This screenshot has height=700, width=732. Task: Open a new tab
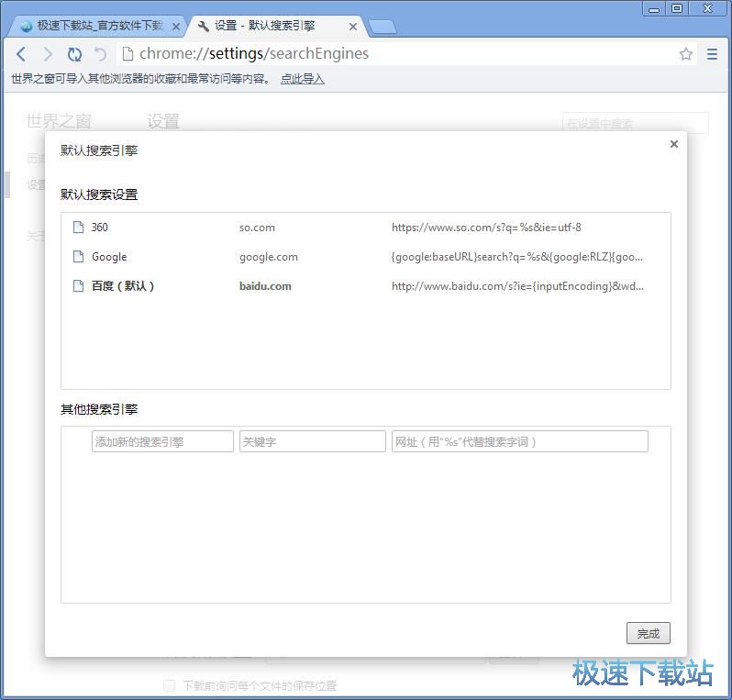[x=383, y=28]
